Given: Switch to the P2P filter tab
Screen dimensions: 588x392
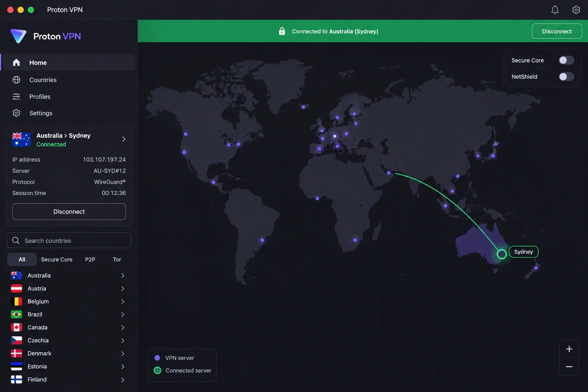Looking at the screenshot, I should coord(90,260).
